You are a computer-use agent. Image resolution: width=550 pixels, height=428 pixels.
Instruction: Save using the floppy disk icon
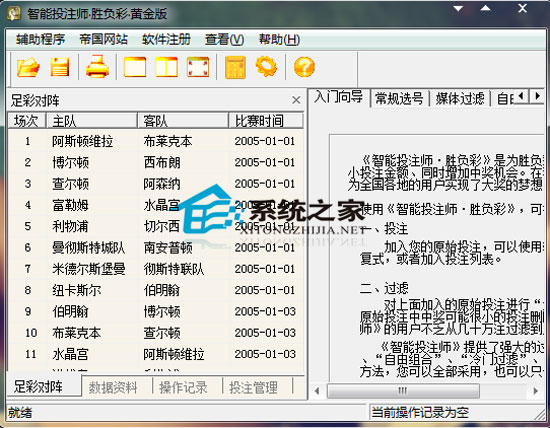59,67
